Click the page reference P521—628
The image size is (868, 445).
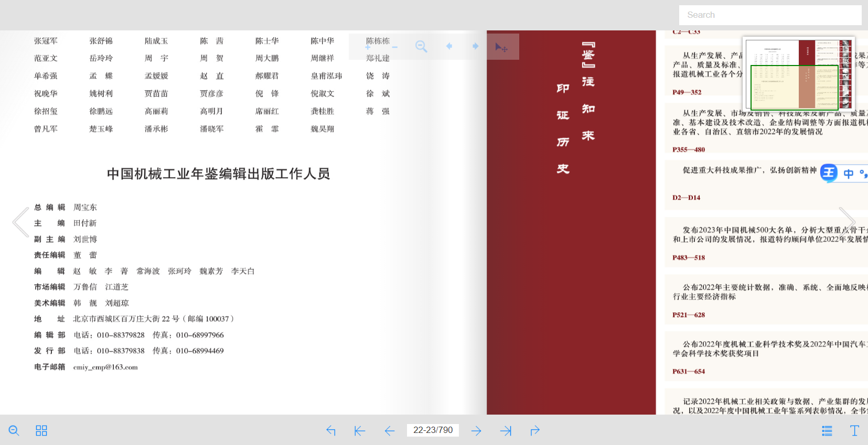pos(689,315)
